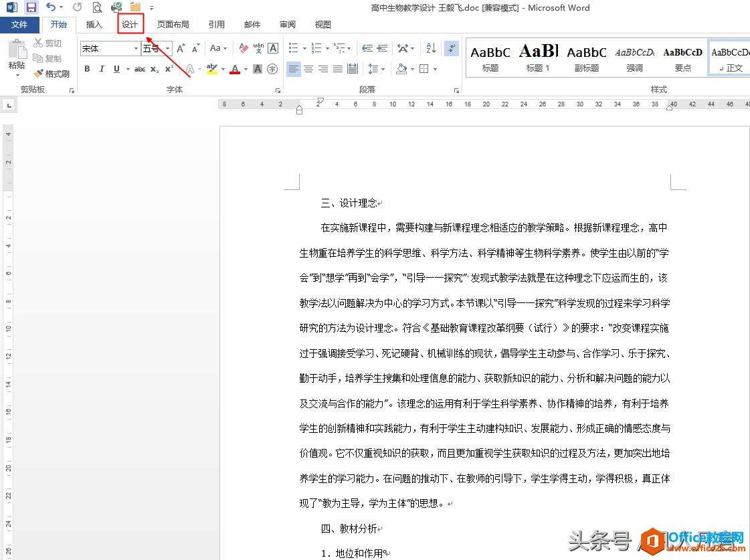This screenshot has width=750, height=560.
Task: Apply the 强调 emphasis style
Action: tap(635, 58)
